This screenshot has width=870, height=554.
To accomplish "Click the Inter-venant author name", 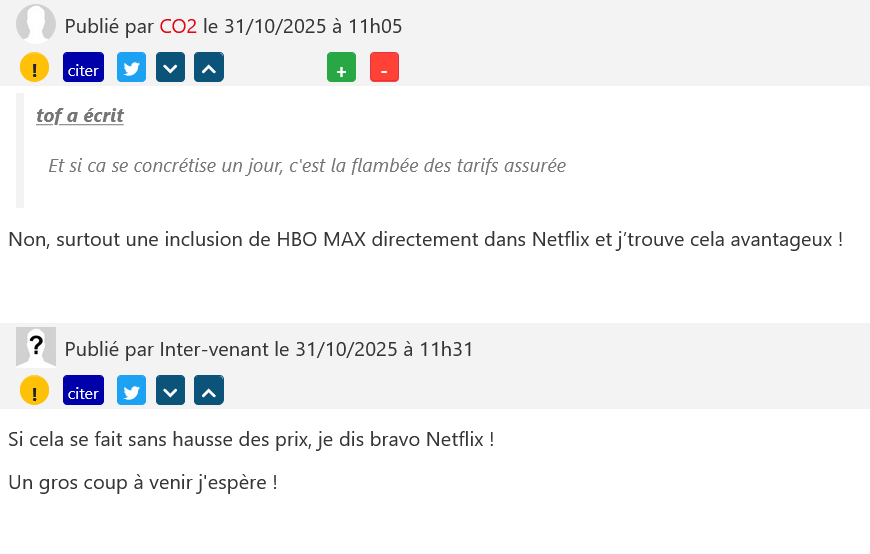I will click(x=216, y=349).
